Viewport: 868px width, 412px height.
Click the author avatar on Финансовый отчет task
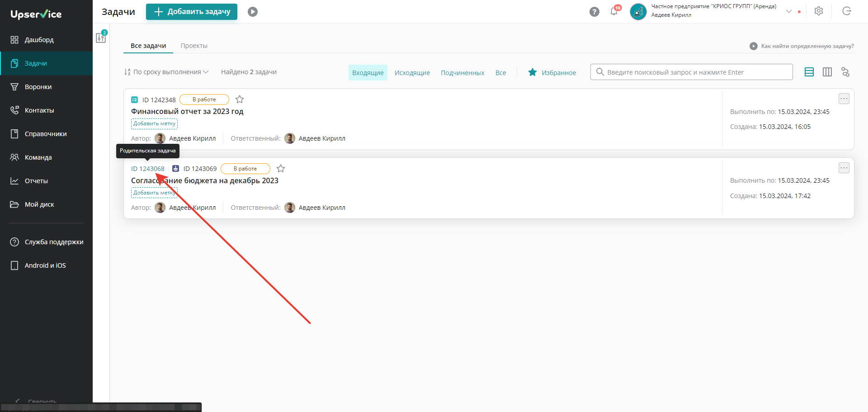click(160, 138)
